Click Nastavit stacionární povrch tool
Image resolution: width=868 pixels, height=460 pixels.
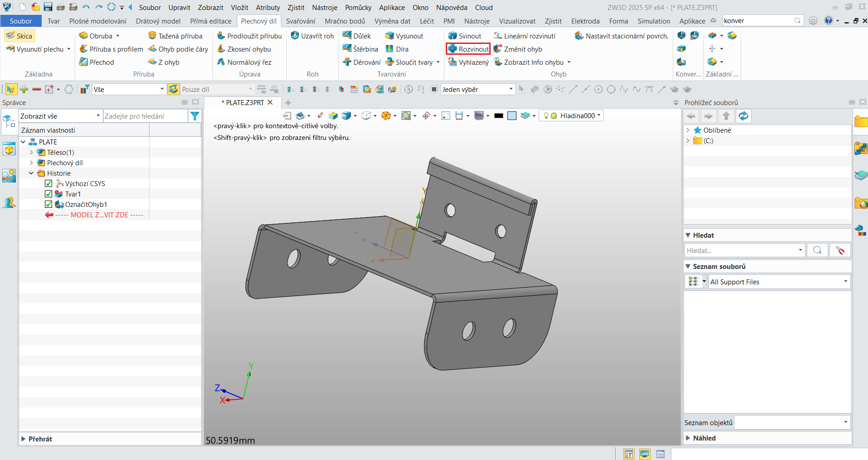click(622, 36)
